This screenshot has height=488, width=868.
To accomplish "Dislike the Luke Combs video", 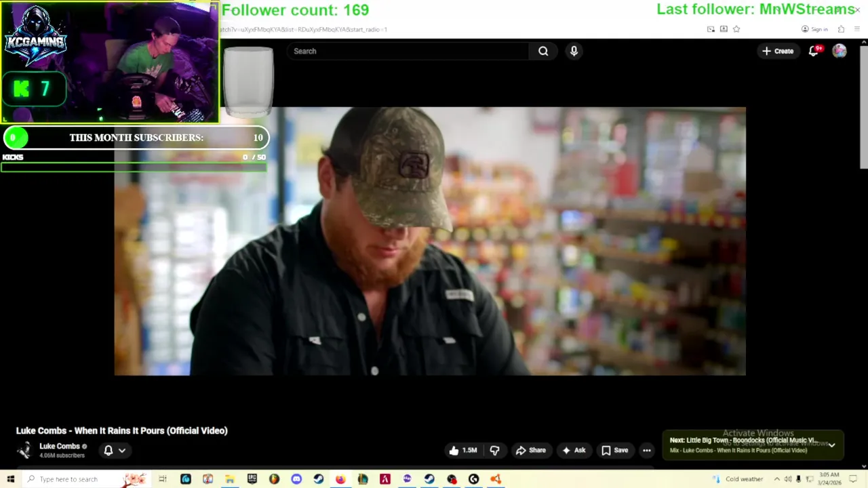I will click(494, 450).
